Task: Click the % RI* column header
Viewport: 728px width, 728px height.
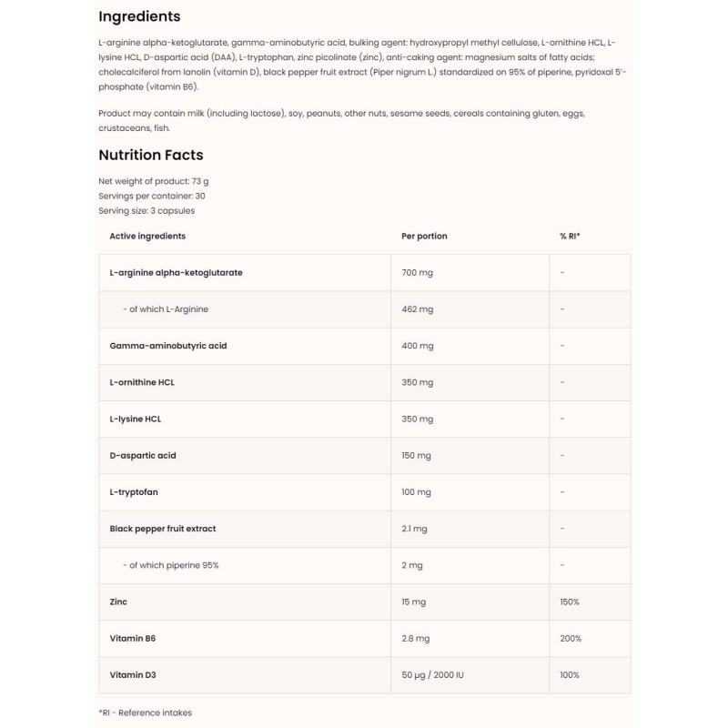Action: pyautogui.click(x=570, y=236)
